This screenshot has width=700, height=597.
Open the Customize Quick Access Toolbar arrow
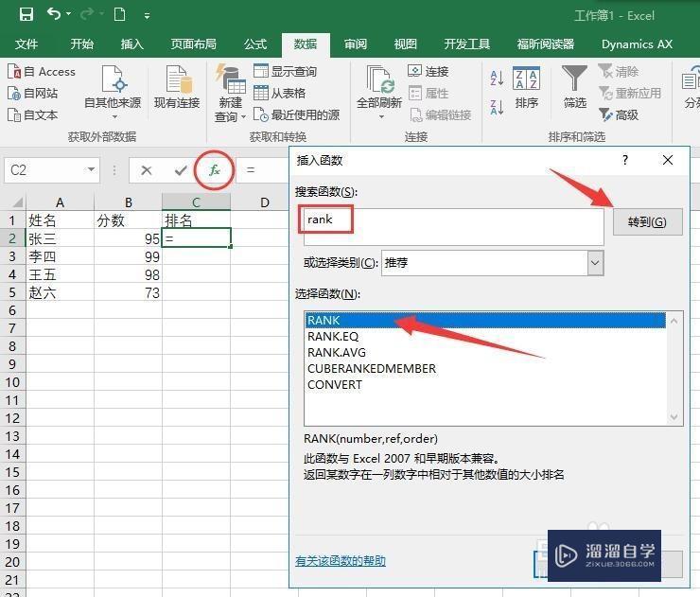pyautogui.click(x=147, y=16)
